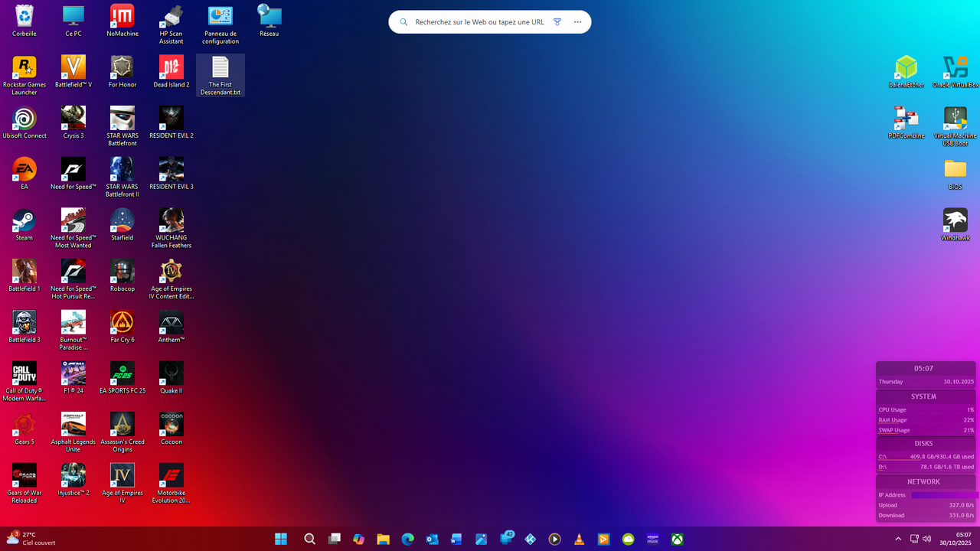Select the Robocop shortcut
The height and width of the screenshot is (551, 980).
click(x=122, y=276)
